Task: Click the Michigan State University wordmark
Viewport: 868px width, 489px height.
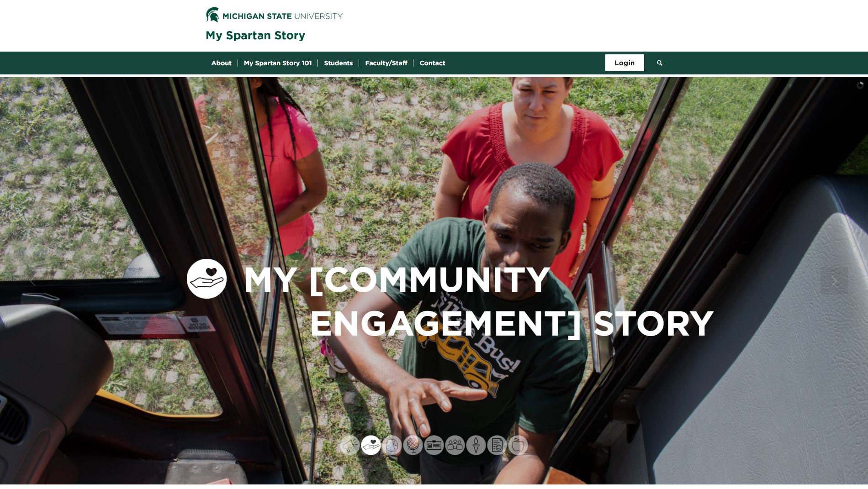Action: (282, 16)
